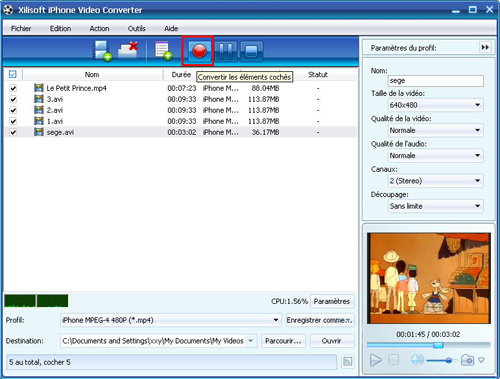Click the Xilisoft app icon in title bar
Viewport: 500px width, 379px height.
(8, 10)
